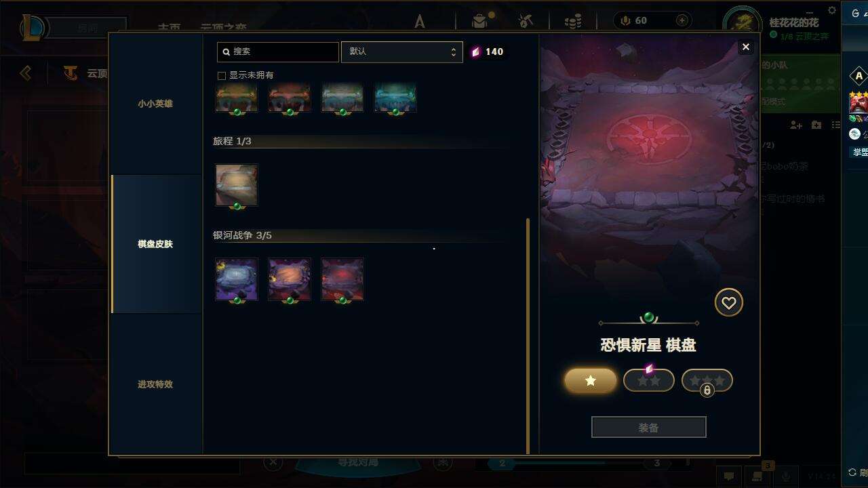The width and height of the screenshot is (868, 488).
Task: Open the 默认 sort dropdown
Action: tap(401, 52)
